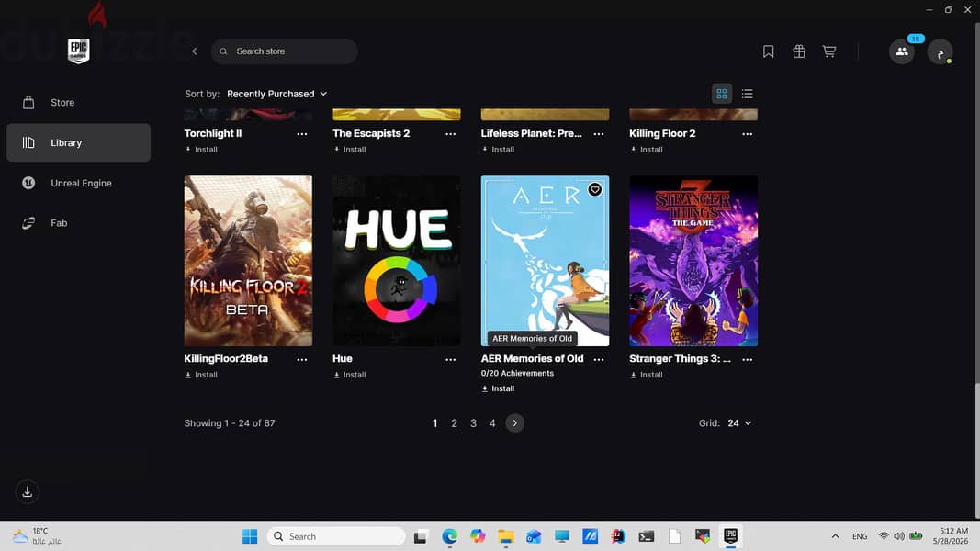Viewport: 980px width, 551px height.
Task: Expand the Grid 24 dropdown
Action: tap(739, 423)
